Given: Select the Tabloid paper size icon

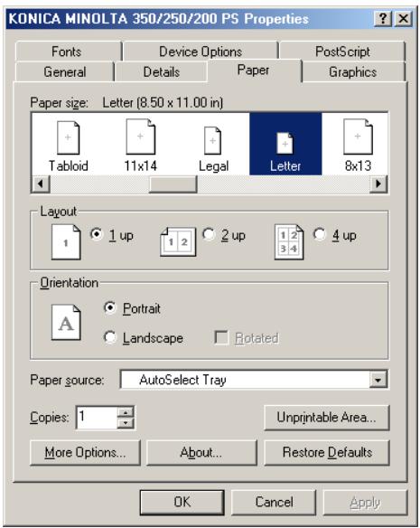Looking at the screenshot, I should [69, 137].
